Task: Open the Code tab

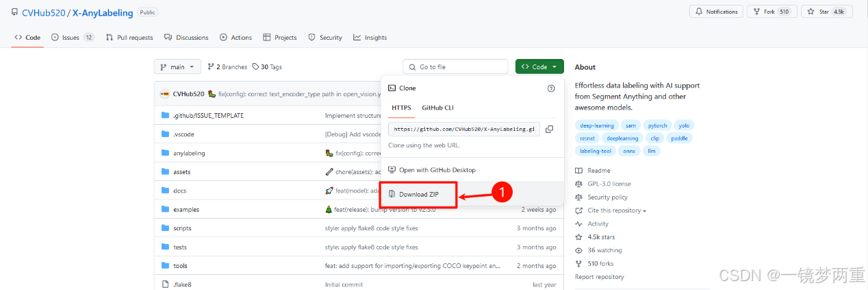Action: point(28,38)
